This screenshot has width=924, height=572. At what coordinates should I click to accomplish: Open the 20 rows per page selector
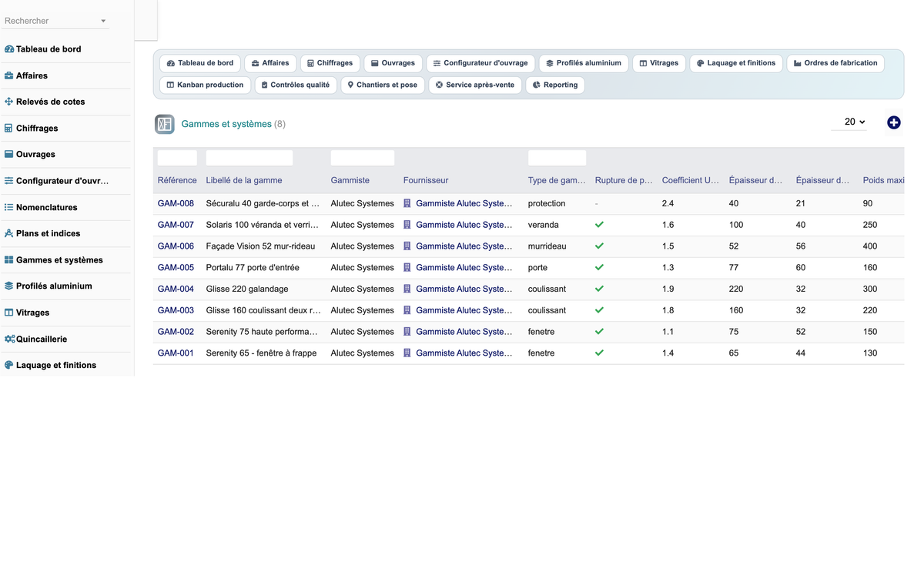pyautogui.click(x=849, y=122)
